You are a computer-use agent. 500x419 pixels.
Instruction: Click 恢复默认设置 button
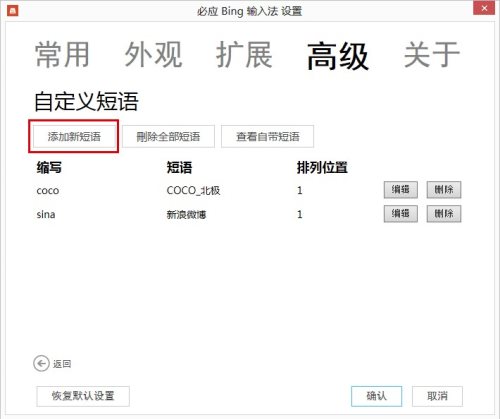click(83, 396)
